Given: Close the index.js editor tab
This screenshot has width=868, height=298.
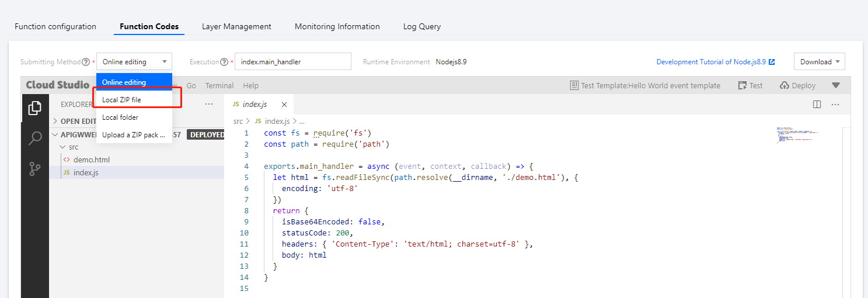Looking at the screenshot, I should click(x=284, y=105).
